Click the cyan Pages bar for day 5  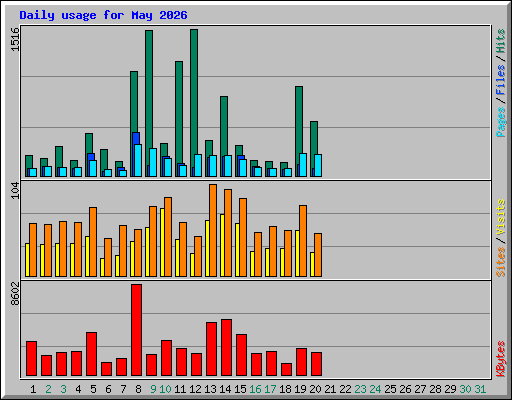[93, 168]
